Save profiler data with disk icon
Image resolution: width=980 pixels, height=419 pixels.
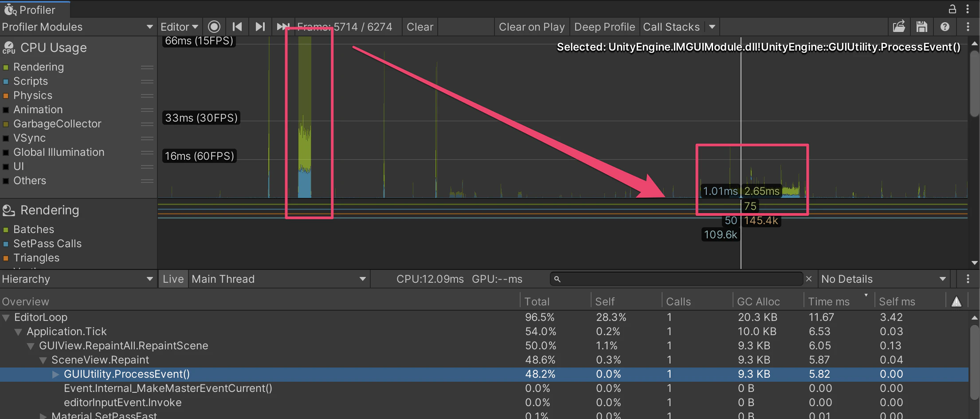922,27
